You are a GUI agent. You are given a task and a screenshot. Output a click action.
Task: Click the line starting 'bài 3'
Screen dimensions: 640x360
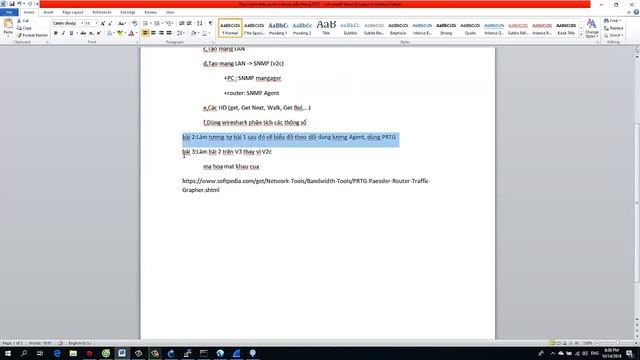227,152
